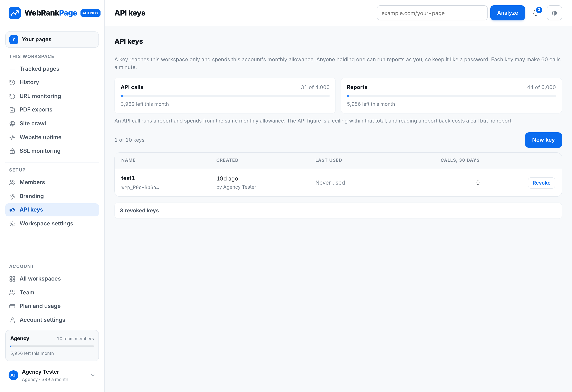Viewport: 572px width, 392px height.
Task: Click the Analyze button
Action: click(507, 13)
